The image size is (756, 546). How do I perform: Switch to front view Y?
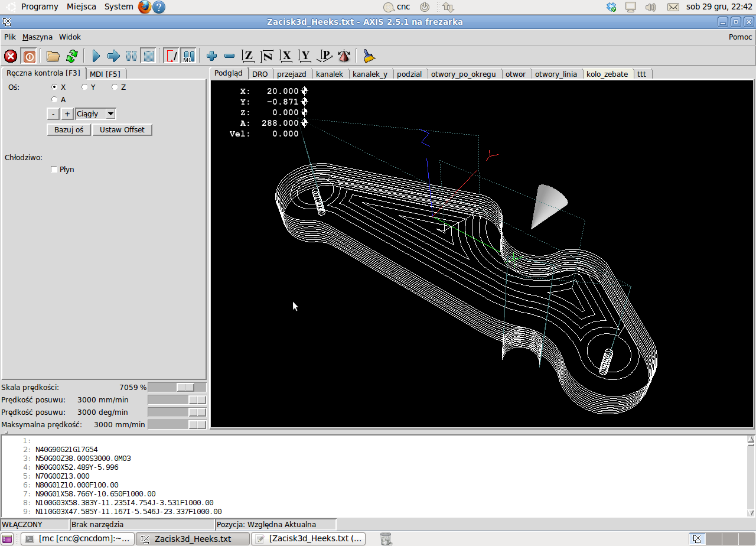(305, 56)
